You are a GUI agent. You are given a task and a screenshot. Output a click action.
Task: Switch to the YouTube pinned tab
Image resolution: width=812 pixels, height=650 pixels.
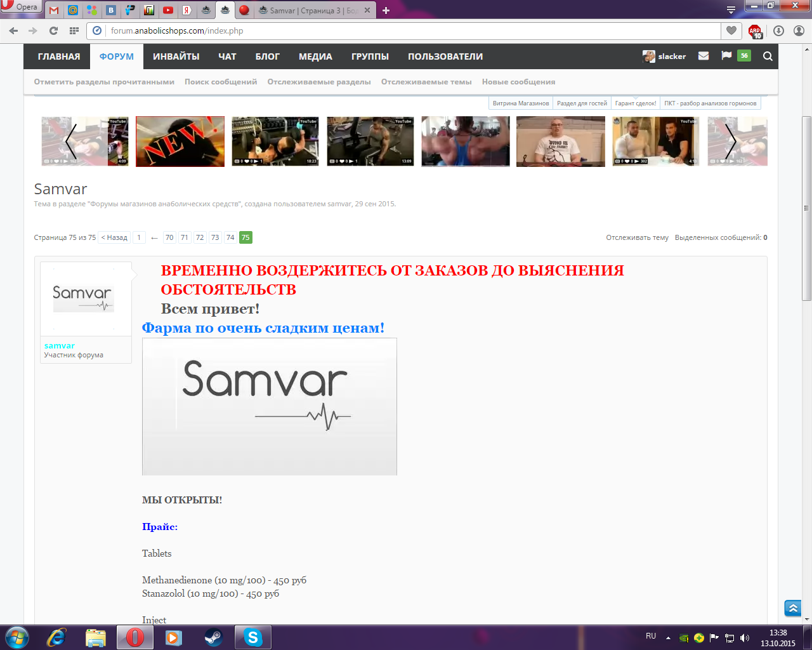[x=168, y=10]
